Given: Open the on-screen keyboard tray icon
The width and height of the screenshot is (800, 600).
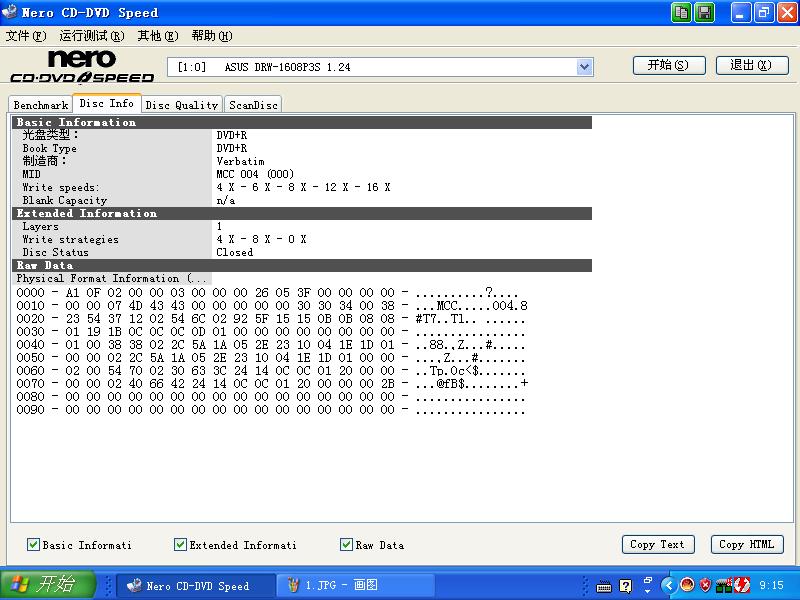Looking at the screenshot, I should pos(604,585).
